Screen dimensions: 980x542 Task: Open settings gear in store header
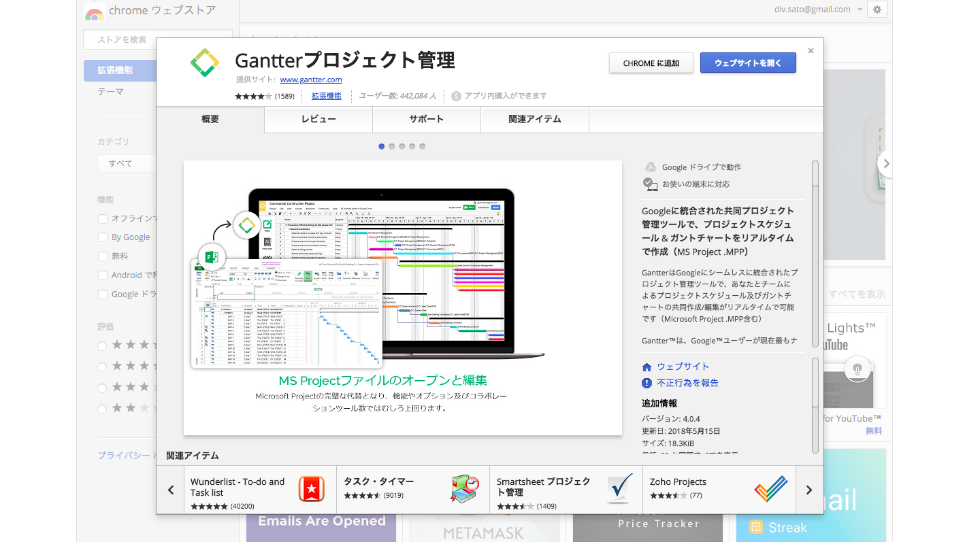click(877, 10)
